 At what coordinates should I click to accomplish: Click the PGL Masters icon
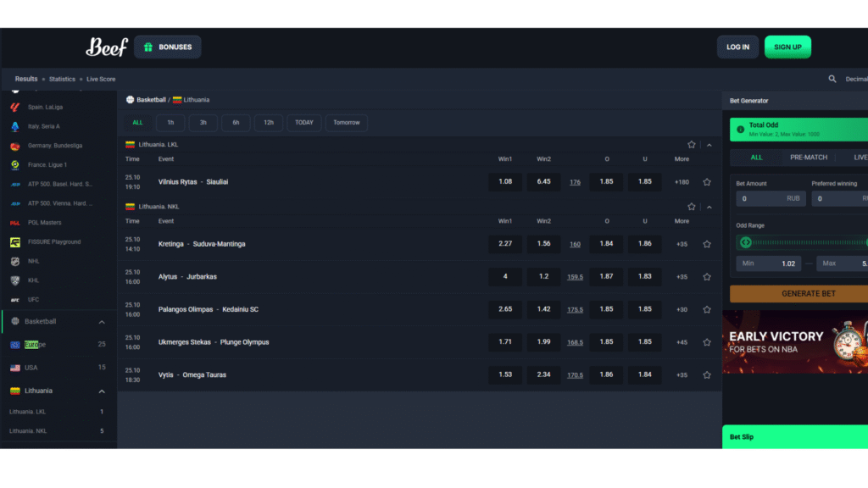coord(15,223)
